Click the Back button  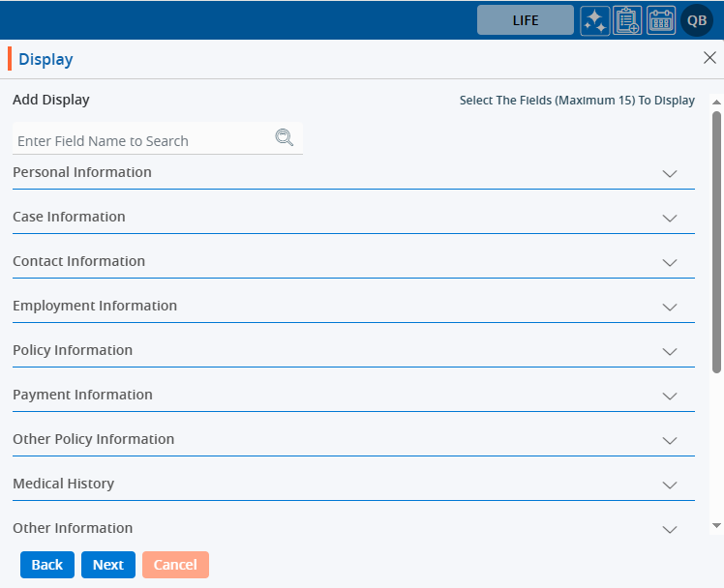click(x=46, y=565)
